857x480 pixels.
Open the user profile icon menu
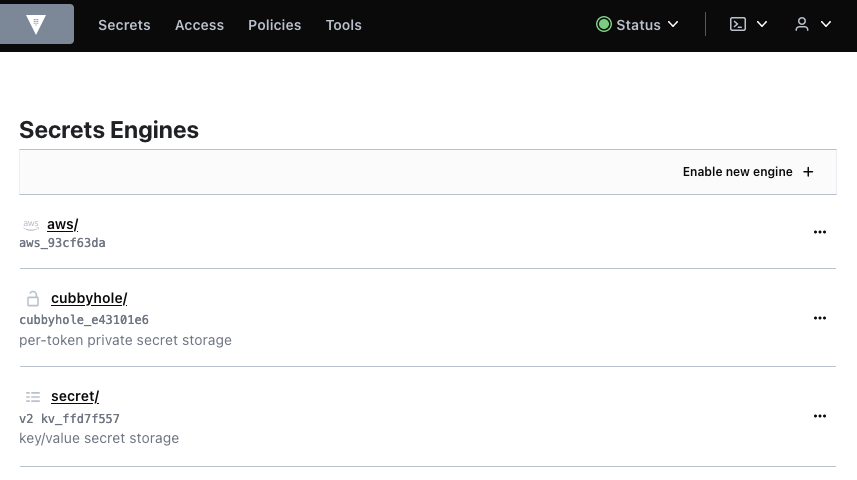click(x=802, y=24)
